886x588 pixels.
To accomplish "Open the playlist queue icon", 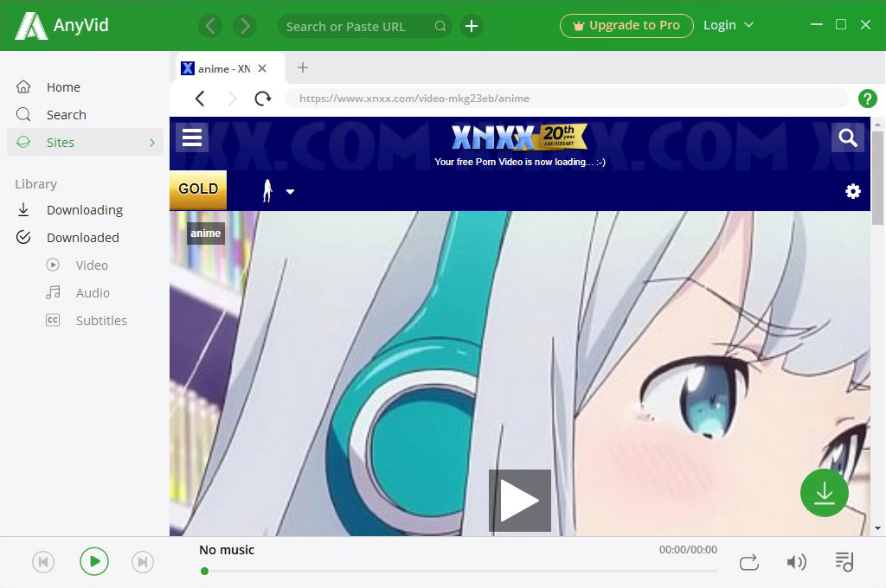I will [844, 561].
